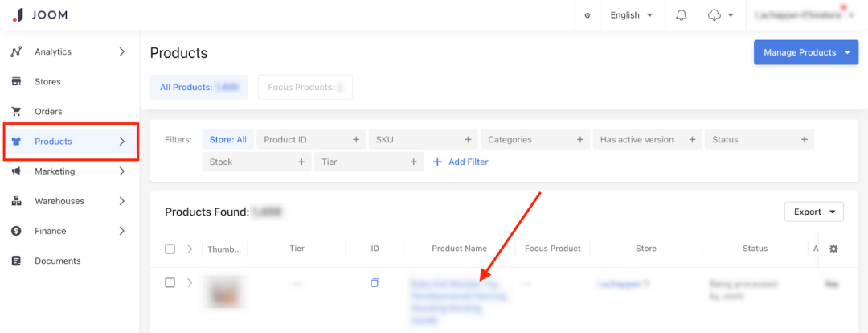The image size is (868, 333).
Task: Expand the first product row details
Action: click(190, 282)
